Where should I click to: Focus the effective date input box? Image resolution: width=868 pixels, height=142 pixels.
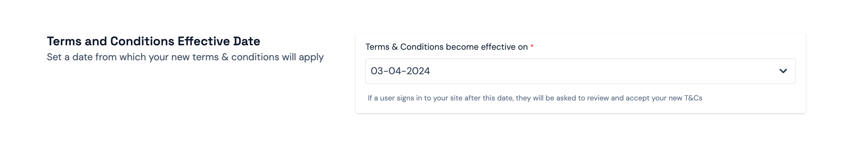(x=580, y=71)
